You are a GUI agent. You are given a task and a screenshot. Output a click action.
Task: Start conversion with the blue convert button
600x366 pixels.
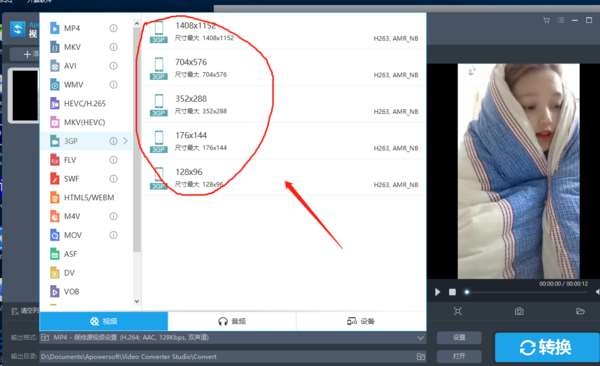(x=546, y=347)
